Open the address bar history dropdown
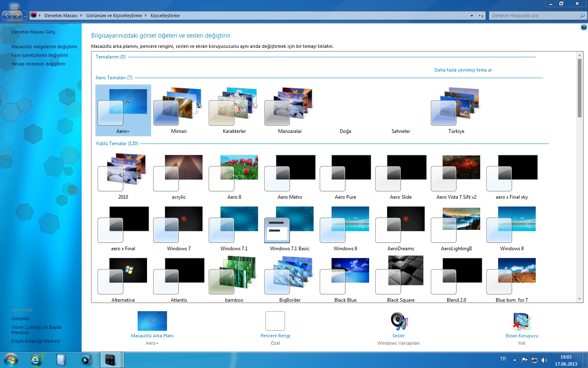The width and height of the screenshot is (588, 368). (472, 16)
